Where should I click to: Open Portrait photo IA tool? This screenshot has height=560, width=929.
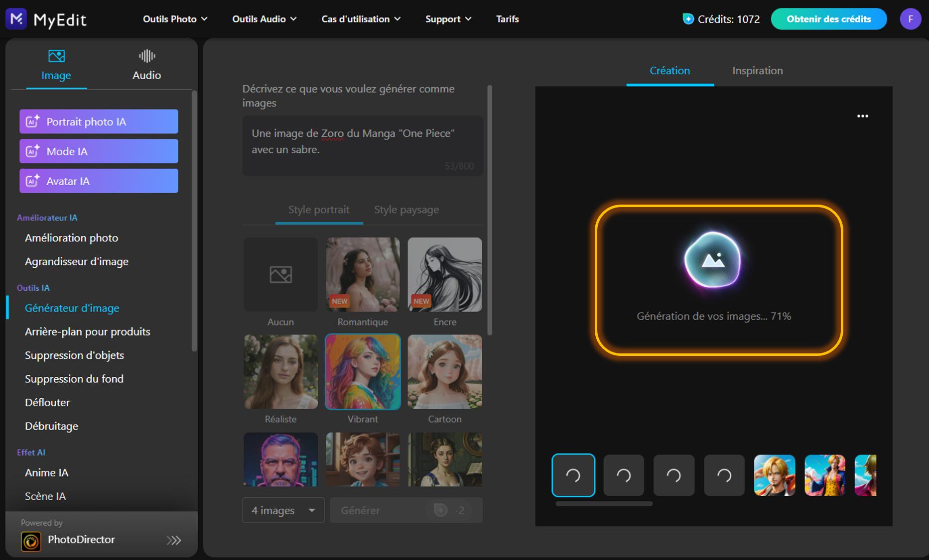[x=99, y=121]
